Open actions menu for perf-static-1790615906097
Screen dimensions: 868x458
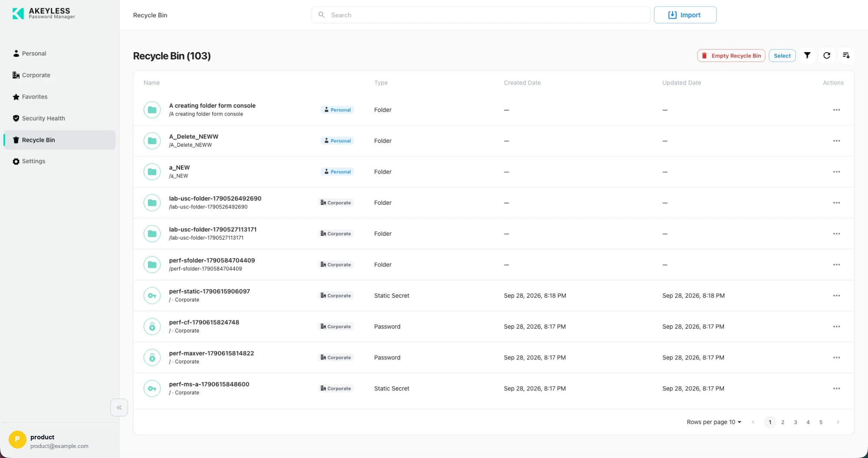coord(836,296)
